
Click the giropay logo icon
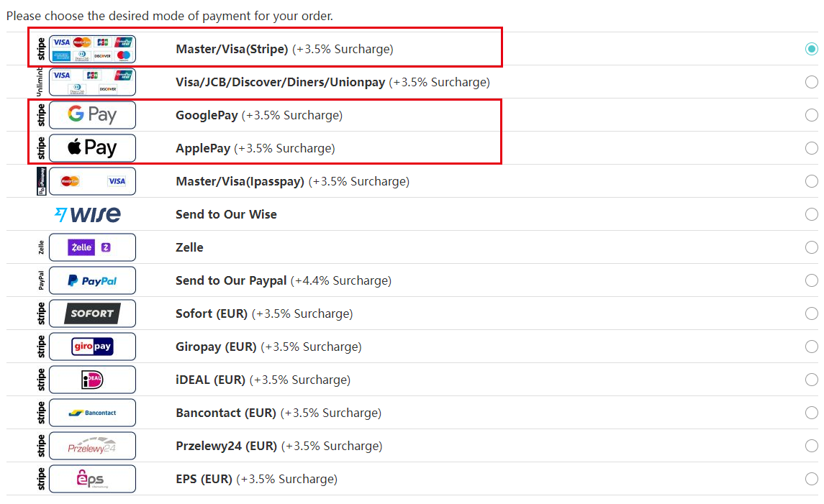tap(92, 347)
